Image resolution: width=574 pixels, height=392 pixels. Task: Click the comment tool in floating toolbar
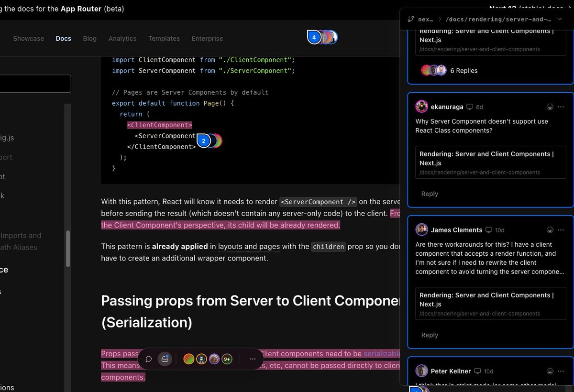pos(149,359)
